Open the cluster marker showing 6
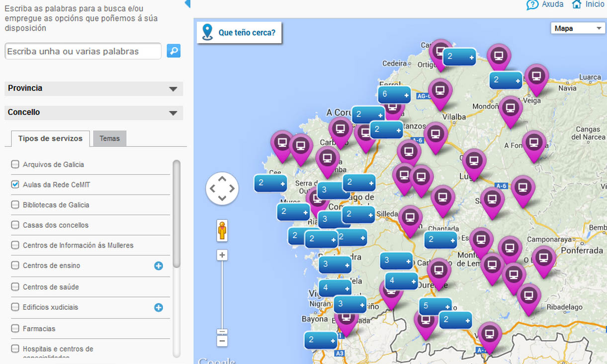 tap(394, 94)
